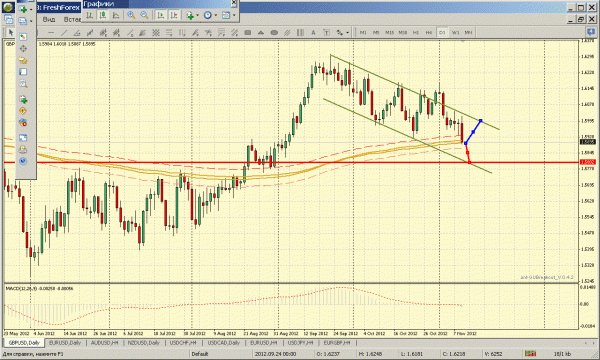Select the H1 timeframe button

pos(416,33)
